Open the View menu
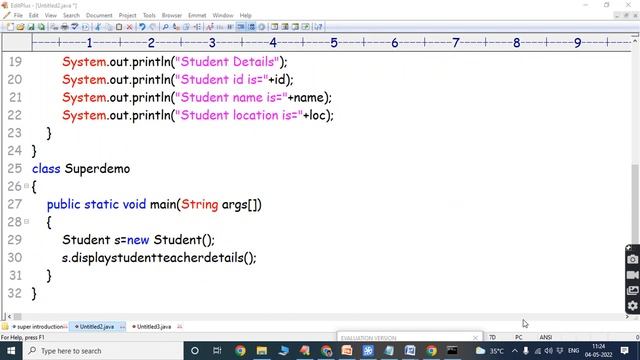The image size is (640, 360). [51, 16]
